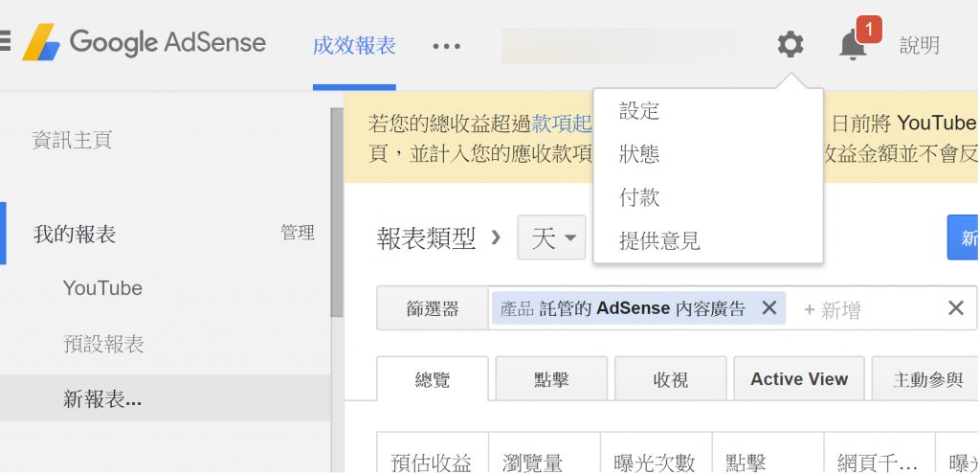
Task: Open the notifications bell
Action: coord(854,45)
